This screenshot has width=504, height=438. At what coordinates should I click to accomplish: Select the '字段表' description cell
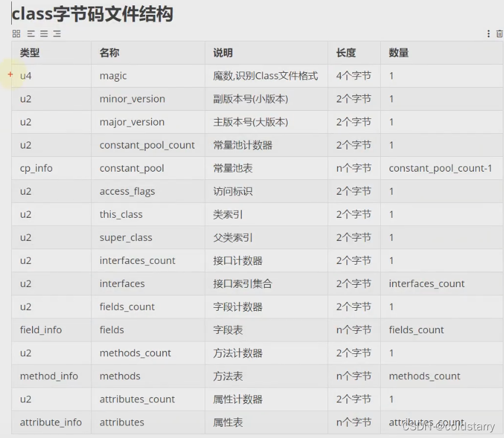[x=228, y=330]
